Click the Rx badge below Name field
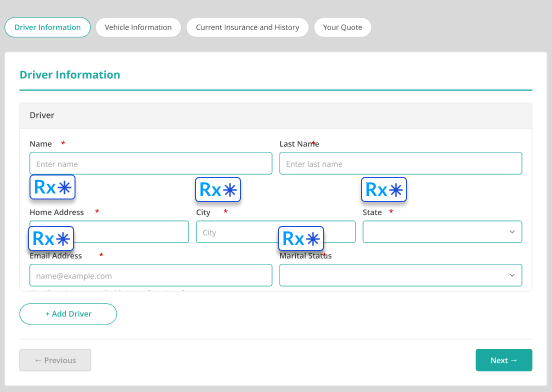This screenshot has height=392, width=552. [x=52, y=187]
